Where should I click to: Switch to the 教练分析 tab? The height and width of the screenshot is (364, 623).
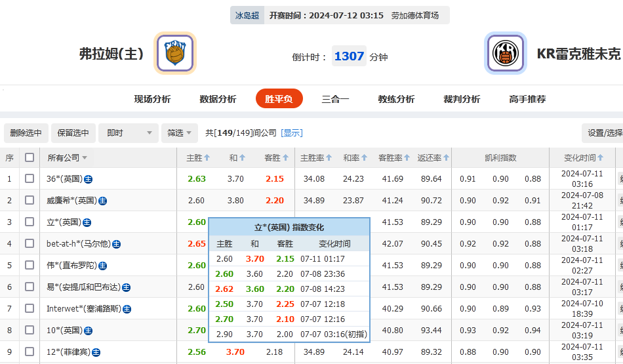[x=396, y=99]
